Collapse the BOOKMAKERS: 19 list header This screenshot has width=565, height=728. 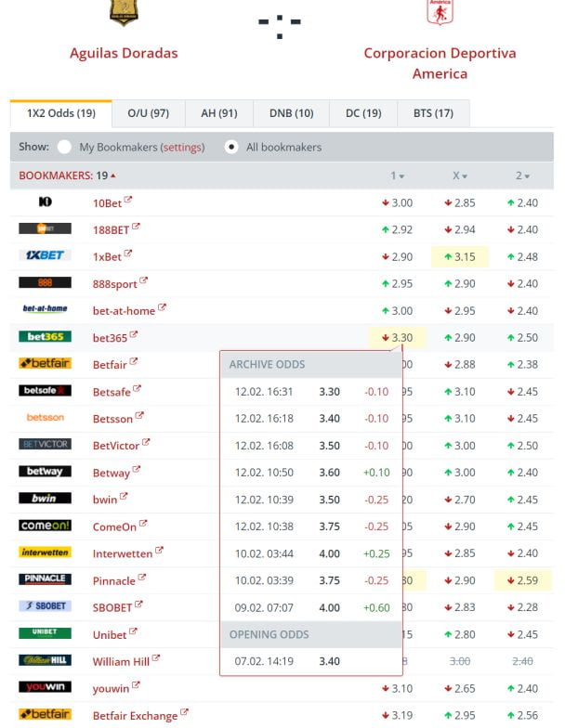coord(67,176)
